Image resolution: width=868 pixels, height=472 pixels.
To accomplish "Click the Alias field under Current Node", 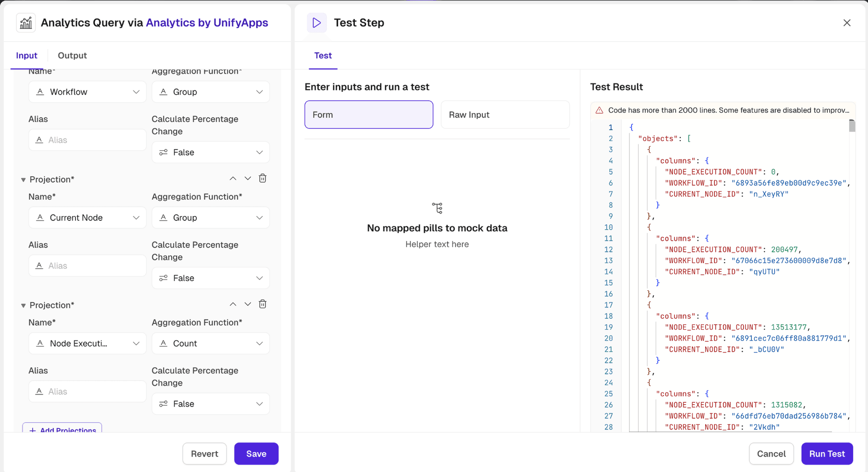I will tap(88, 266).
